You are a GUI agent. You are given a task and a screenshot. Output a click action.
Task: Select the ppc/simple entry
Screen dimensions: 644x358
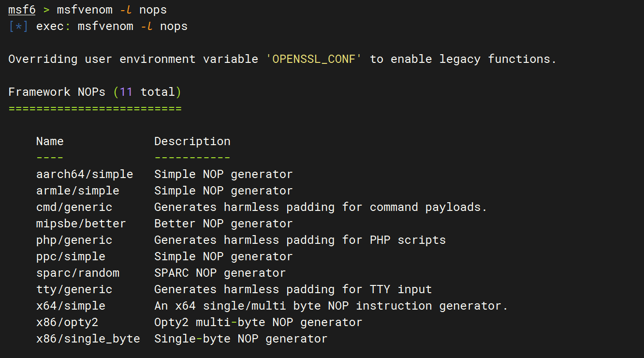71,256
